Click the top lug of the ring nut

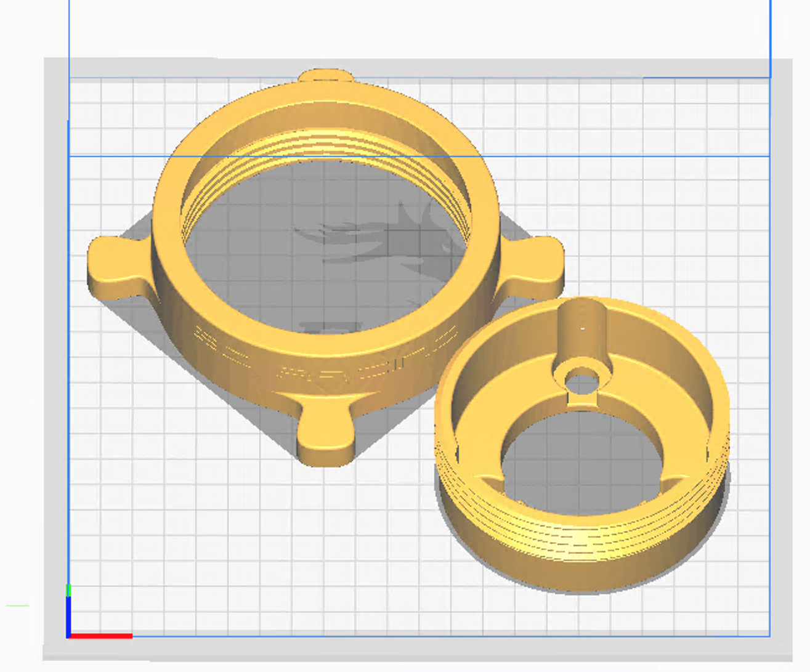point(326,76)
